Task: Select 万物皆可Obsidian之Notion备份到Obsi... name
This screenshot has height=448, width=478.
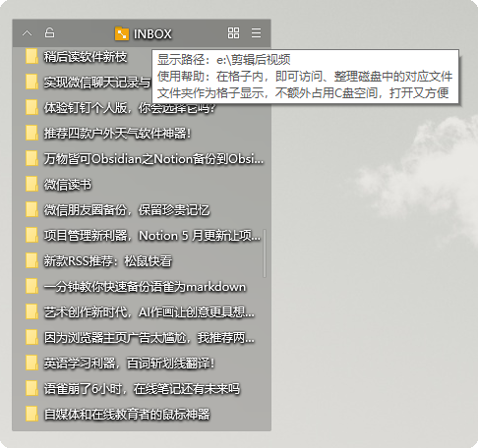Action: click(x=153, y=159)
